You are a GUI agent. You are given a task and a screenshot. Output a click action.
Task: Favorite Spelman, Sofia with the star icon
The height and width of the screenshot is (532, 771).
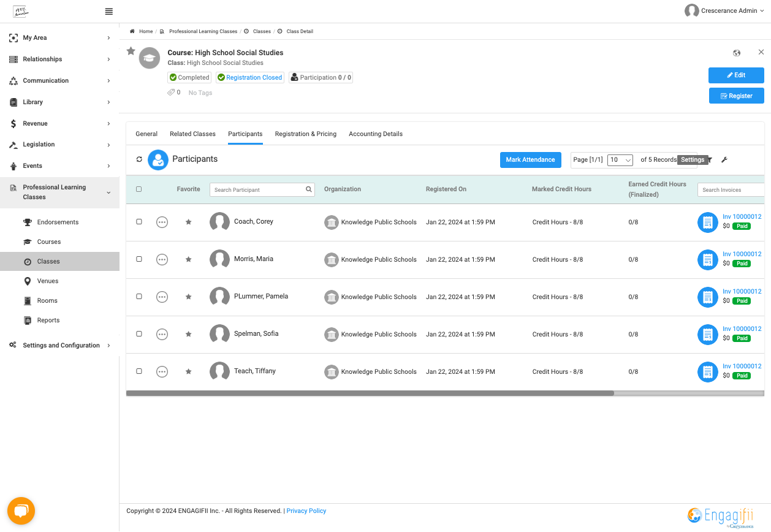point(189,334)
